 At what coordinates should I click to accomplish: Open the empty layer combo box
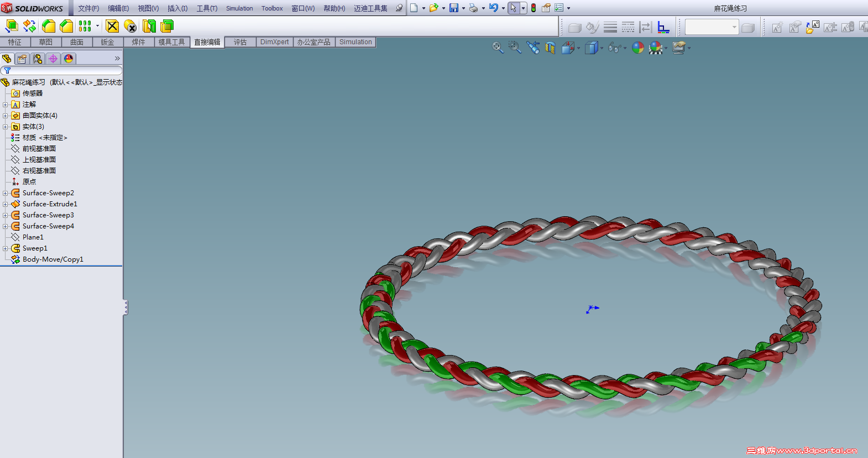click(712, 27)
